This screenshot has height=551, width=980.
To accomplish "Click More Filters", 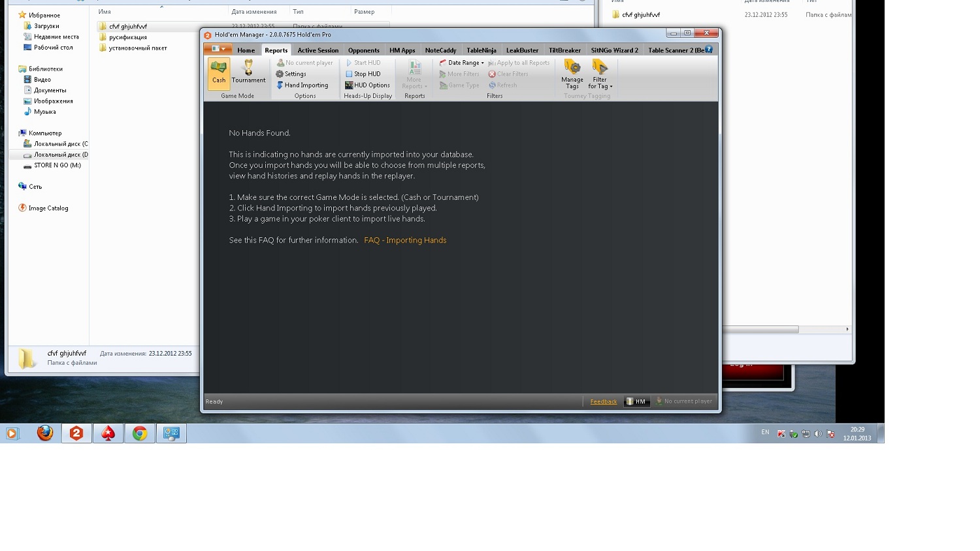I will [x=459, y=74].
